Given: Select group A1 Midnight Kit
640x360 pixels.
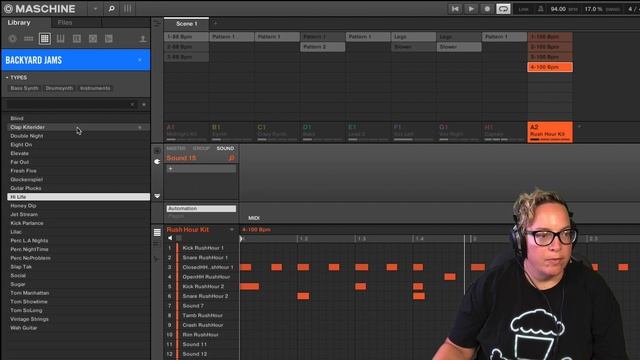Looking at the screenshot, I should pos(187,132).
